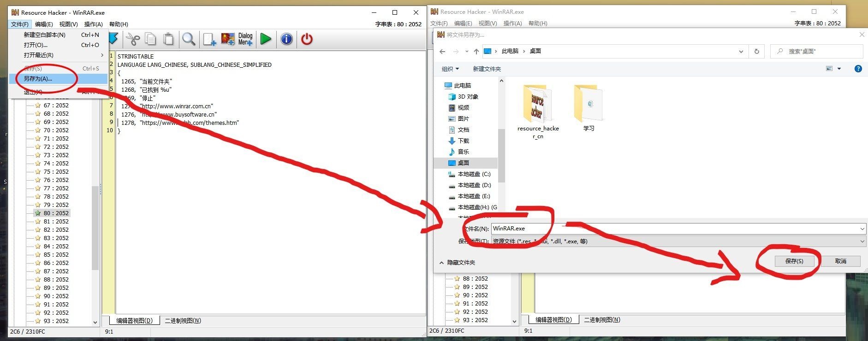Screen dimensions: 868x341
Task: Select tree item 91 : 2052 in right window
Action: 471,304
